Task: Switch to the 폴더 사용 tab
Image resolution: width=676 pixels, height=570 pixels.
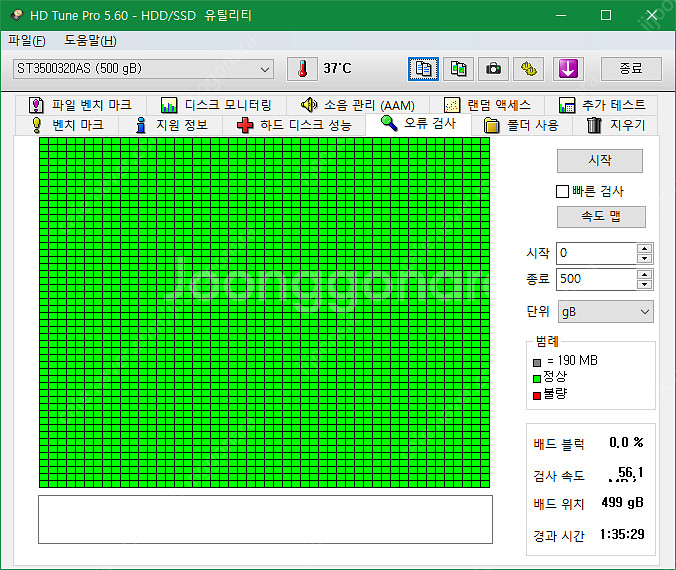Action: [522, 125]
